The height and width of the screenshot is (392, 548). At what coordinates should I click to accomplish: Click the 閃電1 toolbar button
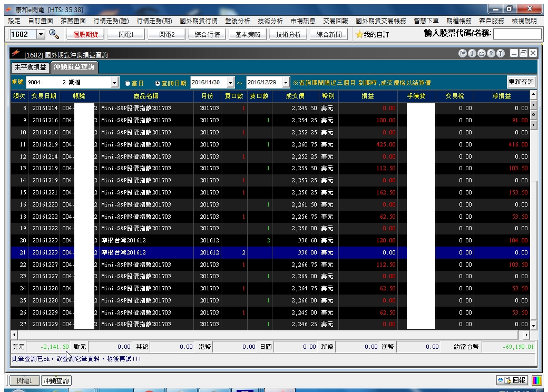point(126,34)
